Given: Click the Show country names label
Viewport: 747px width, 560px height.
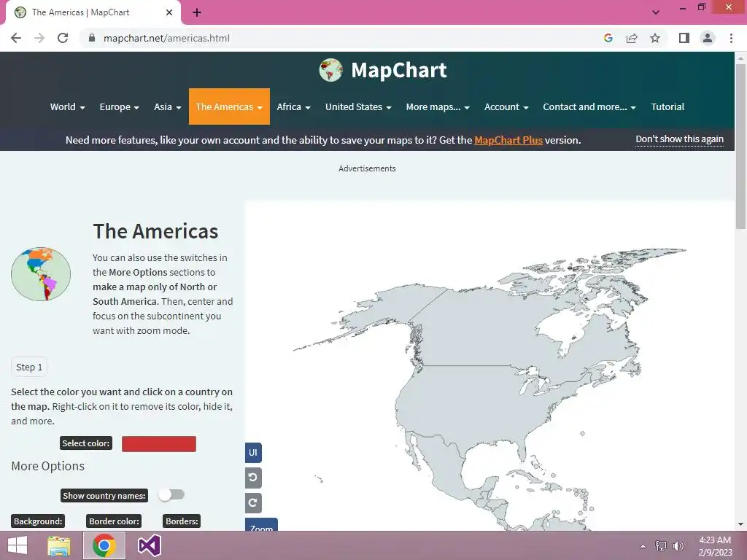Looking at the screenshot, I should (104, 496).
